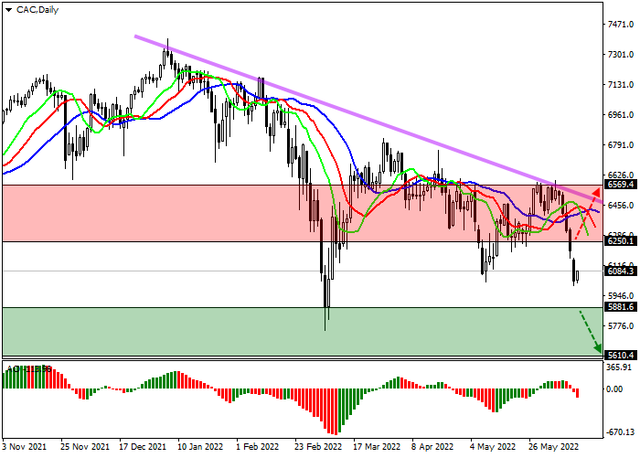
Task: Select the 365.91 oscillator scale value
Action: click(x=619, y=367)
